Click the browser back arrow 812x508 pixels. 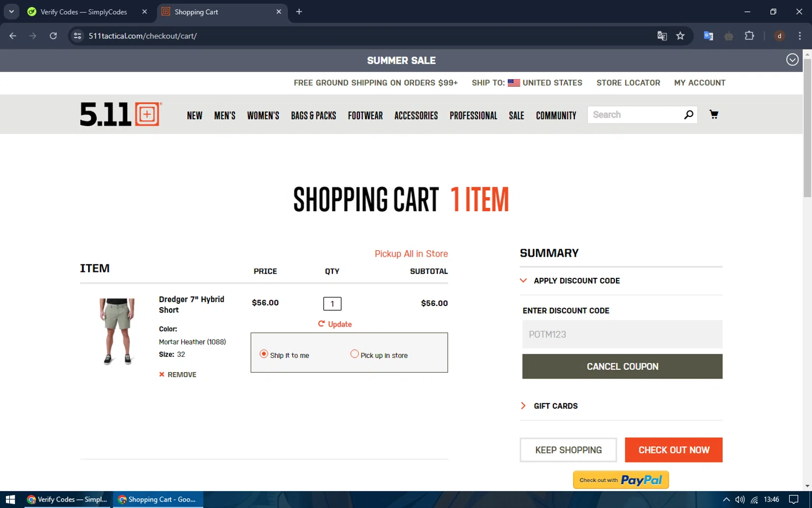[x=13, y=36]
